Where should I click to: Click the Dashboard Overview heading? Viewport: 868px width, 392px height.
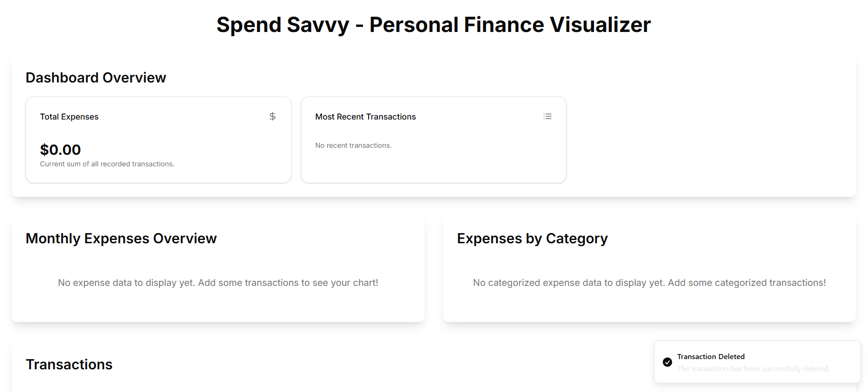96,77
